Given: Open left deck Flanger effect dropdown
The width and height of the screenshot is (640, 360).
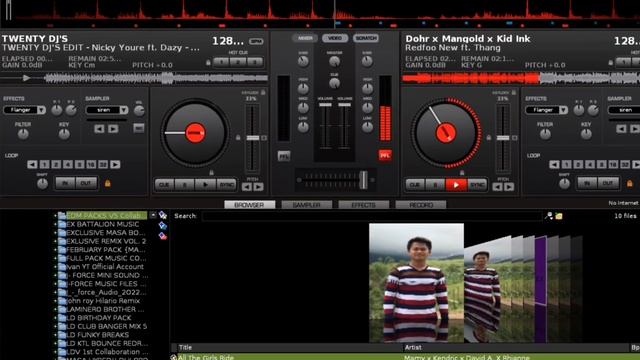Looking at the screenshot, I should tap(41, 110).
